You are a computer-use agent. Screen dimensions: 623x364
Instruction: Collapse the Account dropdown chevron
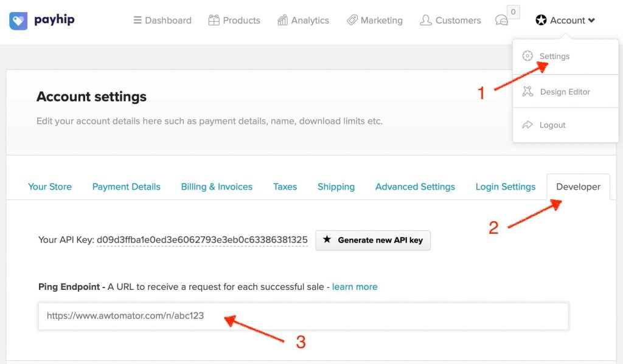coord(591,20)
